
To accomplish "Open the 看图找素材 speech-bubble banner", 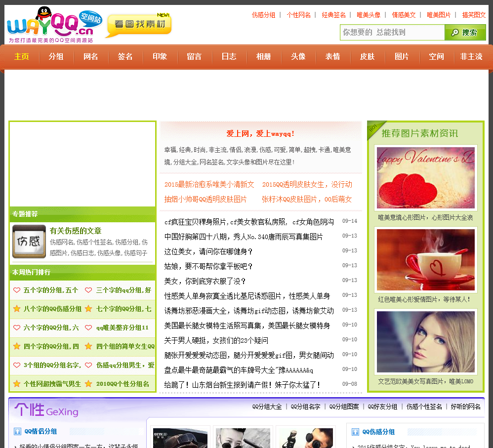I will 138,25.
